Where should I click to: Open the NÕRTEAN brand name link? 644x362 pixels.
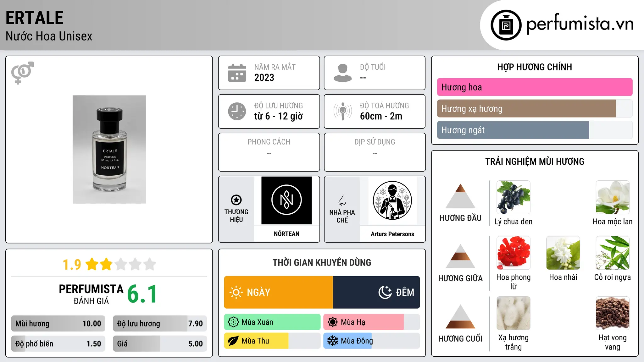click(x=286, y=234)
